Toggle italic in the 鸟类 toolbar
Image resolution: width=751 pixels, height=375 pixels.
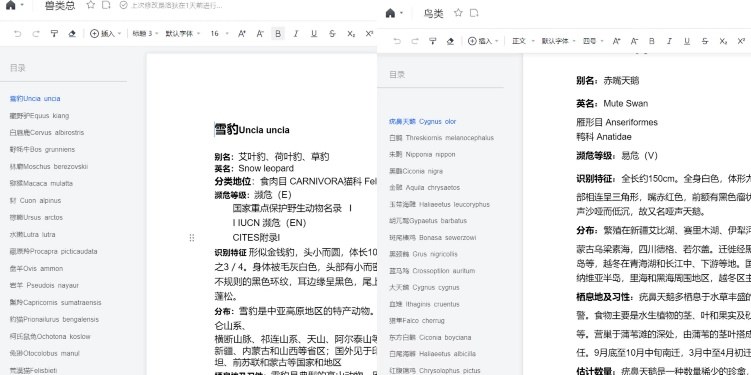tap(669, 41)
